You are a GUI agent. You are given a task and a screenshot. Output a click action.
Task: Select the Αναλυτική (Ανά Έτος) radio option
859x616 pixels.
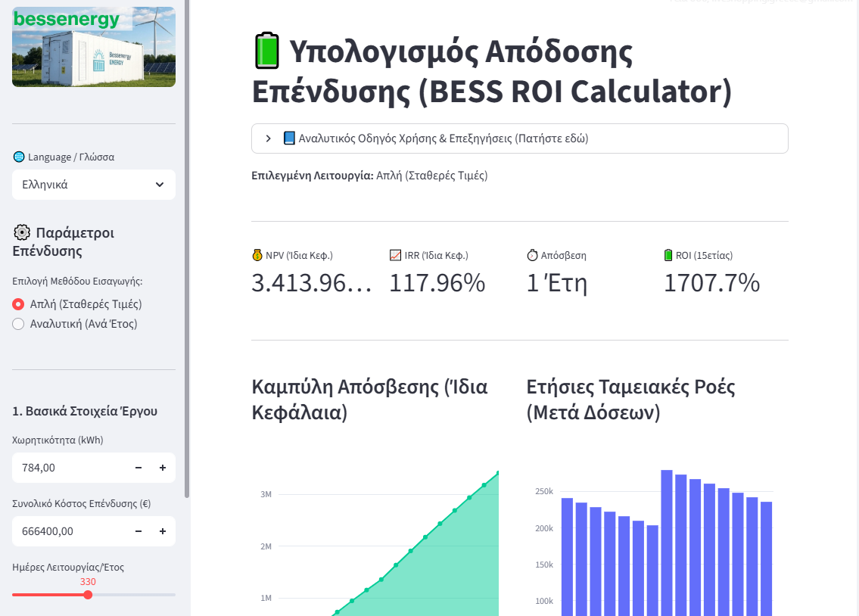point(19,324)
